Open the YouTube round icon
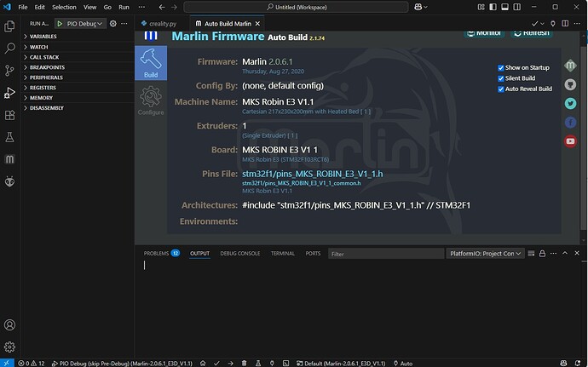The height and width of the screenshot is (367, 588). (x=570, y=141)
